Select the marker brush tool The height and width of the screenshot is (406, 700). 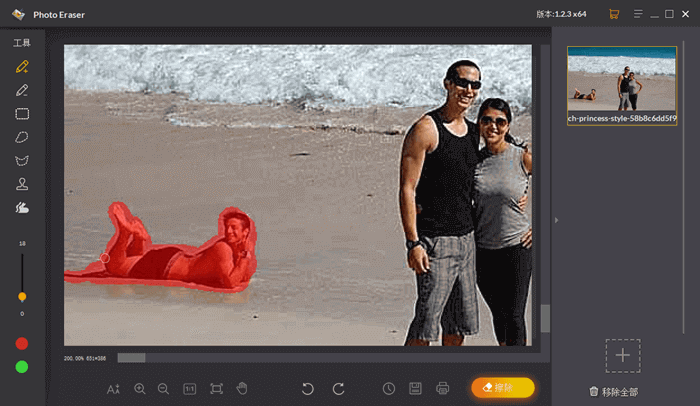click(x=22, y=67)
